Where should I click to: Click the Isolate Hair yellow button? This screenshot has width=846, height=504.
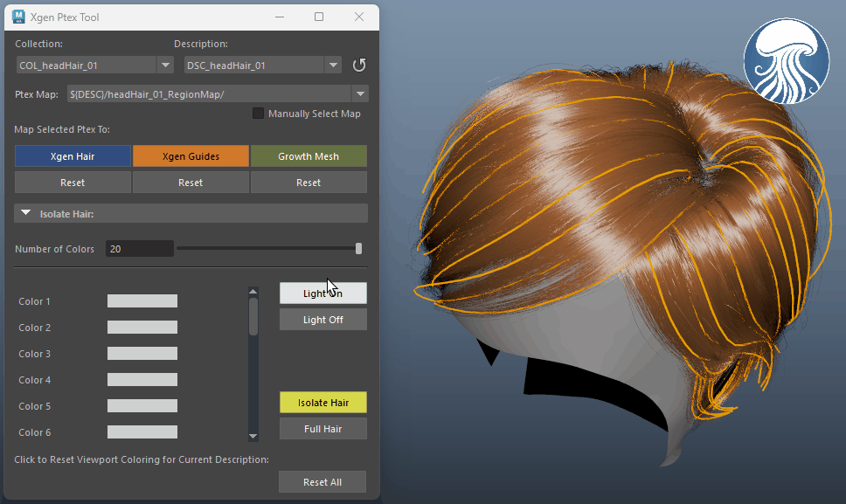tap(323, 402)
